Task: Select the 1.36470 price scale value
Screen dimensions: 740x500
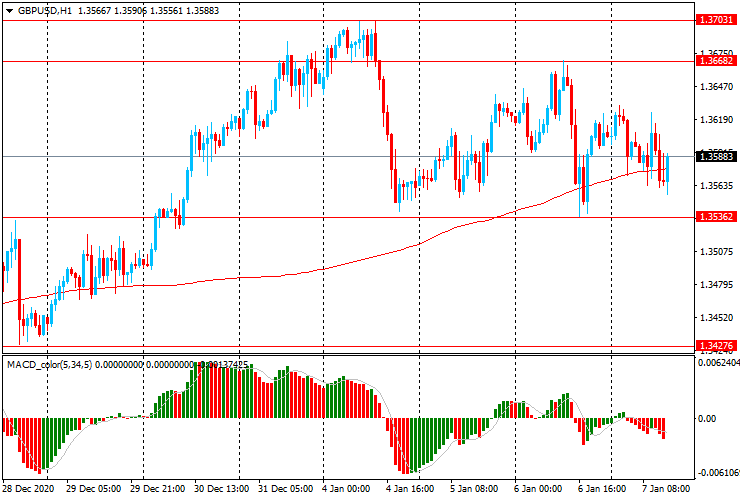Action: pos(717,87)
